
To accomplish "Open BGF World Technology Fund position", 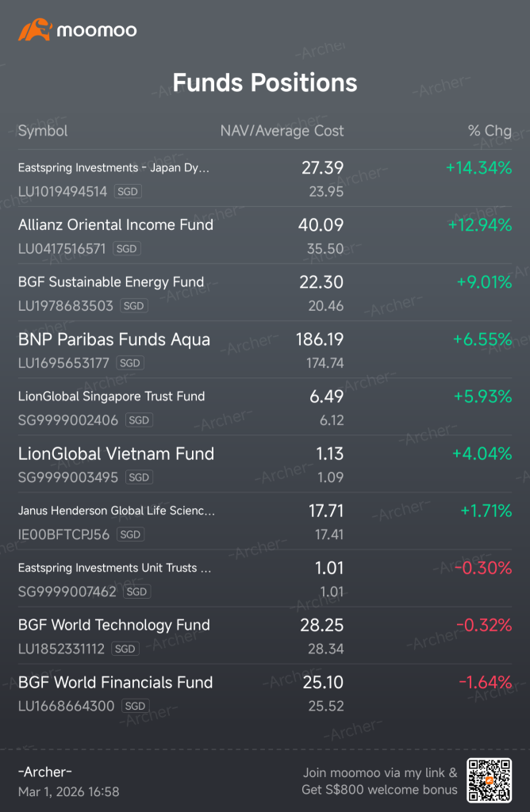I will point(265,636).
